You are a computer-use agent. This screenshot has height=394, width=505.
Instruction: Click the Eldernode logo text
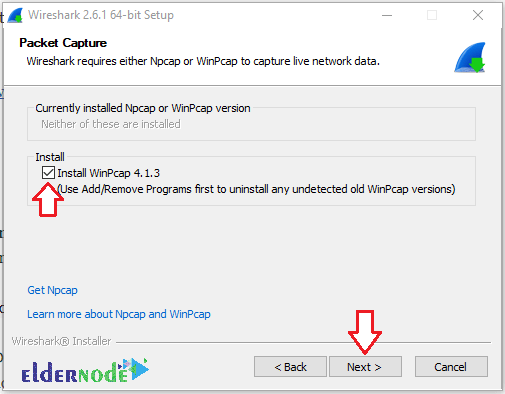coord(75,372)
